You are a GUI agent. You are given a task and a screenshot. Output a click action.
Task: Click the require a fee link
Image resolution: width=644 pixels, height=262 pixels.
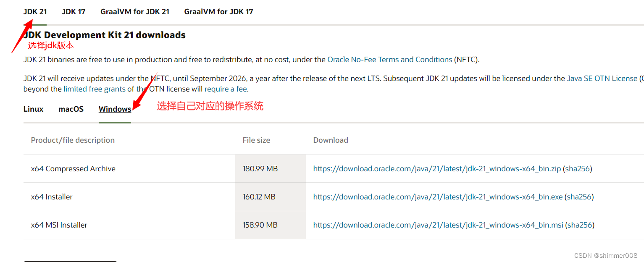pos(226,89)
